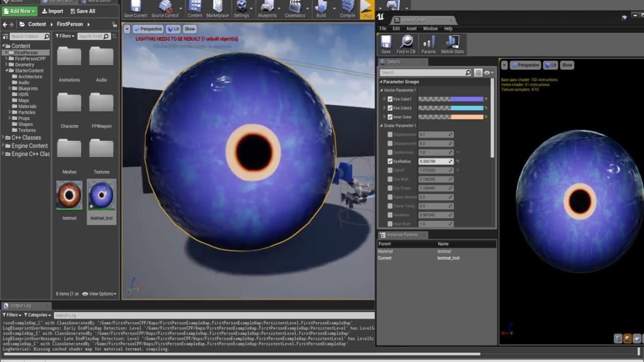Open the File menu in material editor
Image resolution: width=644 pixels, height=362 pixels.
(383, 29)
